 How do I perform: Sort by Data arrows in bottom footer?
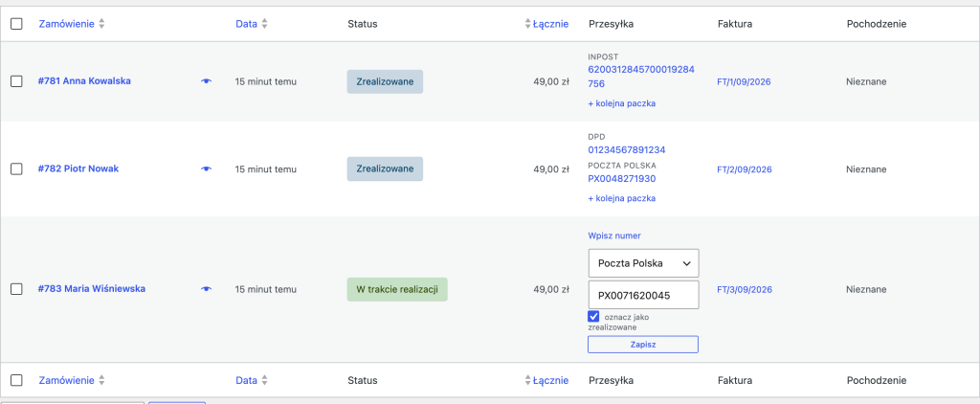[x=264, y=380]
